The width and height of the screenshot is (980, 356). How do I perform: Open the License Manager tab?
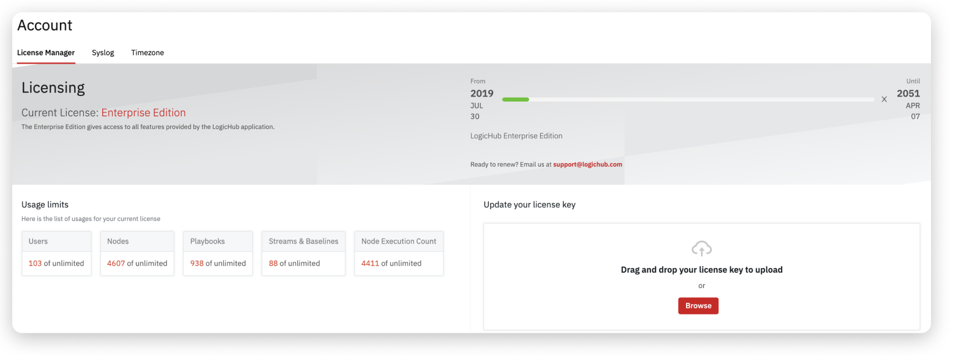[46, 53]
